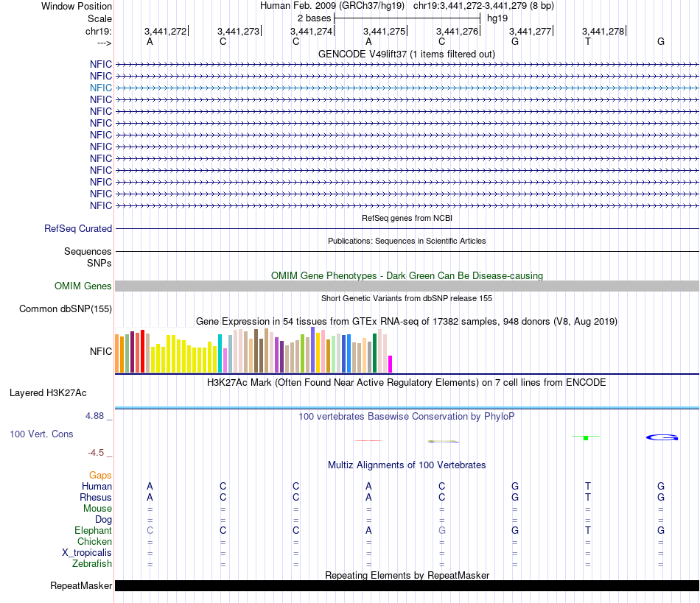Click the green T marker in the PhyloP track

pyautogui.click(x=586, y=437)
